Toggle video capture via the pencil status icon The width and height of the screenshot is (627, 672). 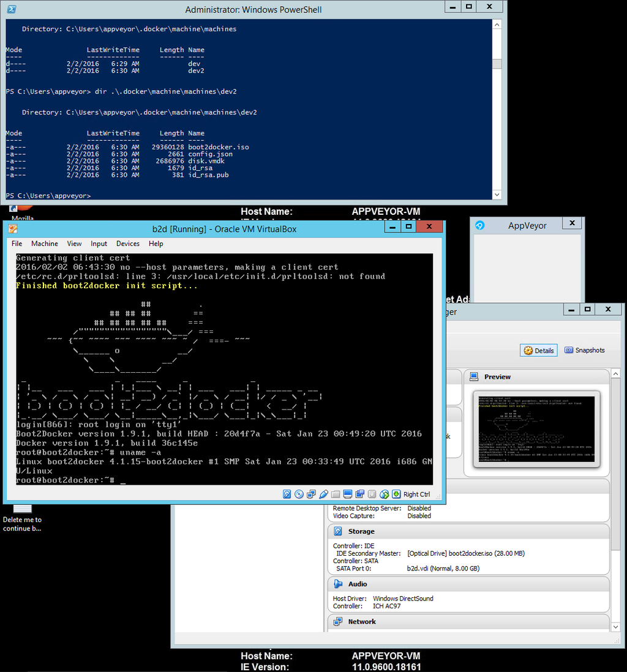tap(323, 494)
